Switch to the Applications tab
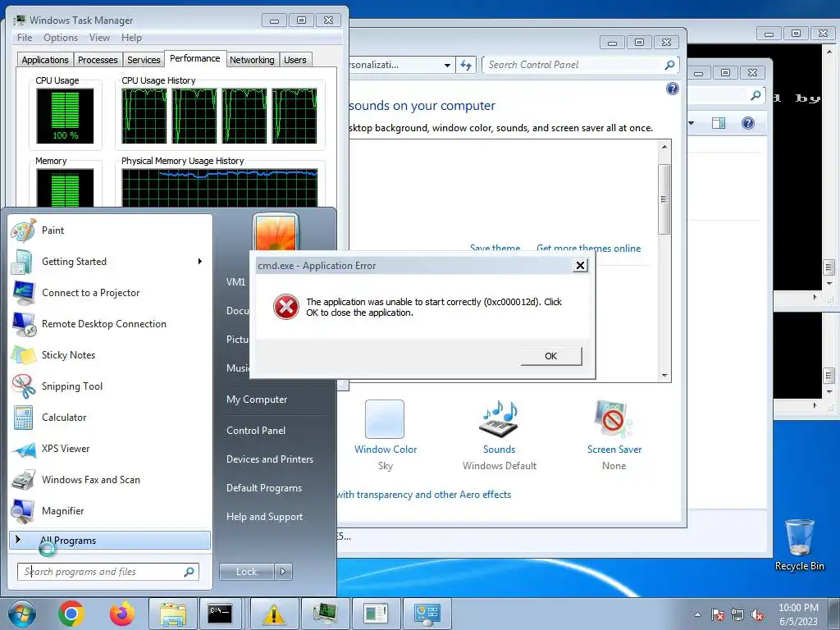Screen dimensions: 840x630 [45, 60]
